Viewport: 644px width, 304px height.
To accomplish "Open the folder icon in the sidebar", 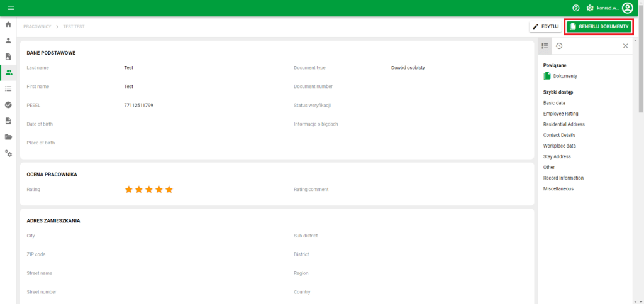I will point(8,137).
